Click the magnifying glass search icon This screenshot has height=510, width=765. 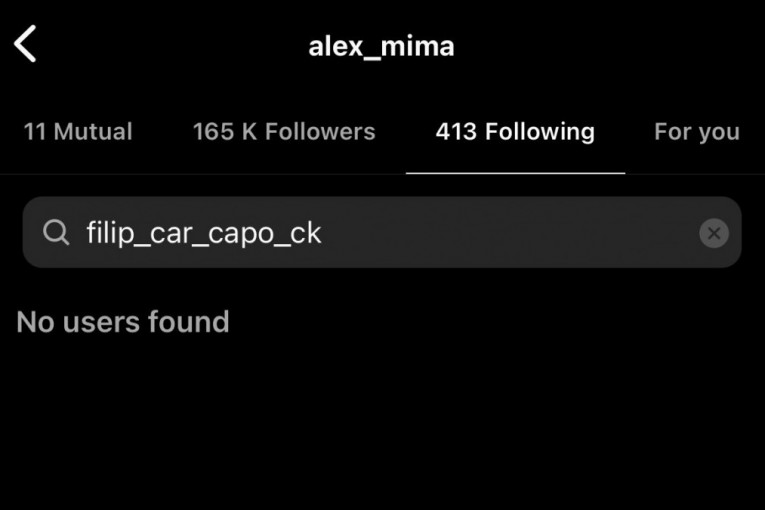[56, 232]
